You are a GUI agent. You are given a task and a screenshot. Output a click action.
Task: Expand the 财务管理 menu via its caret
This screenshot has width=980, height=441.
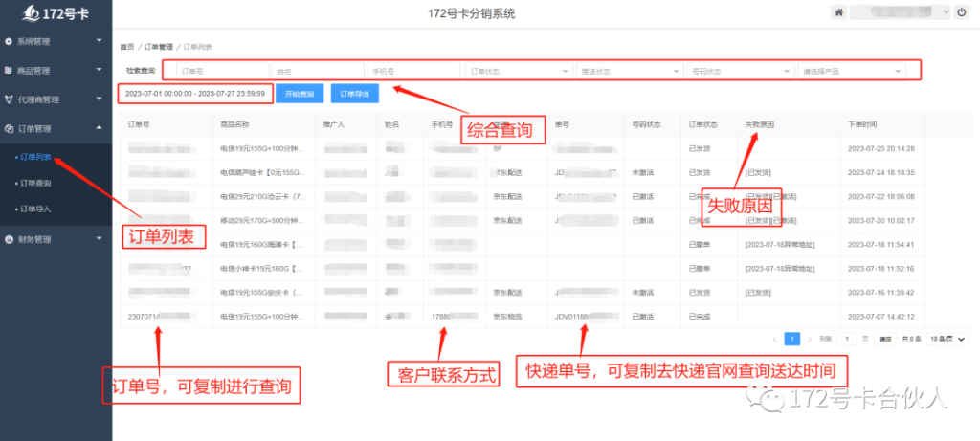tap(99, 238)
